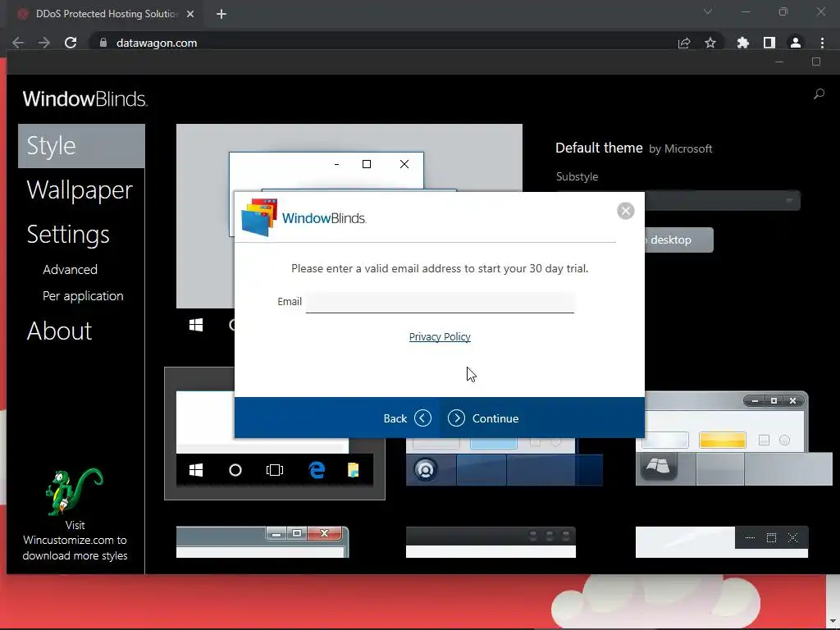Image resolution: width=840 pixels, height=630 pixels.
Task: Click the Edge icon in style preview taskbar
Action: pos(317,470)
